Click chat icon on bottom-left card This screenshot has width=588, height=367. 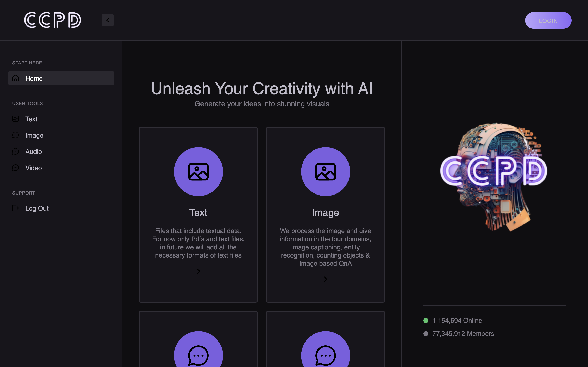(x=198, y=355)
